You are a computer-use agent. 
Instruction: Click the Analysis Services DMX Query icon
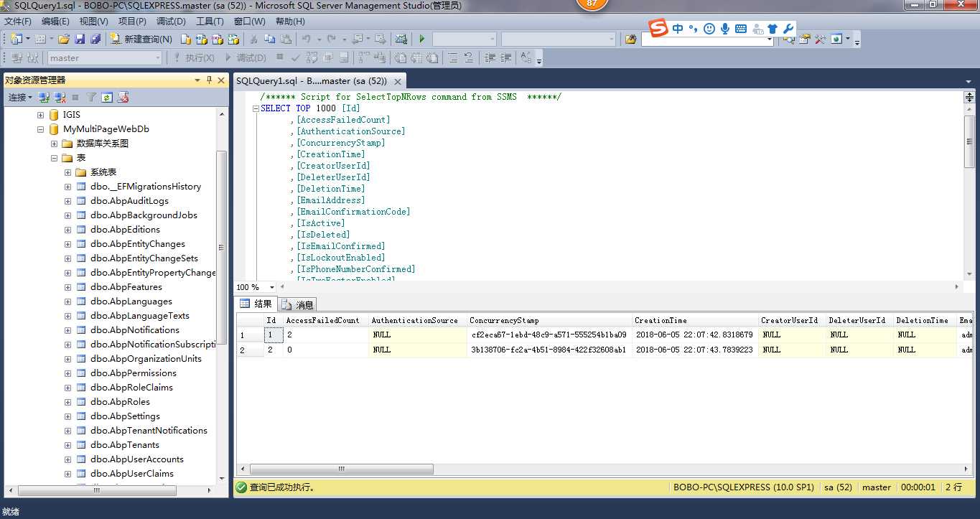click(x=218, y=39)
